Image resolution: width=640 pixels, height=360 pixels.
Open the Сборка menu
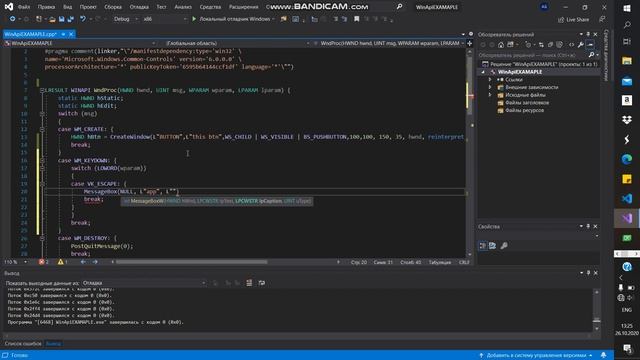coord(113,7)
